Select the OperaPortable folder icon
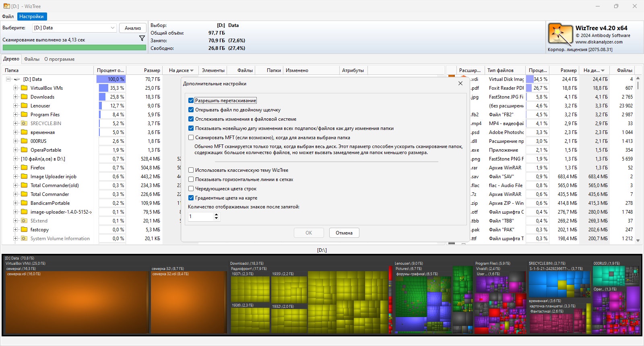Image resolution: width=644 pixels, height=346 pixels. coord(24,150)
